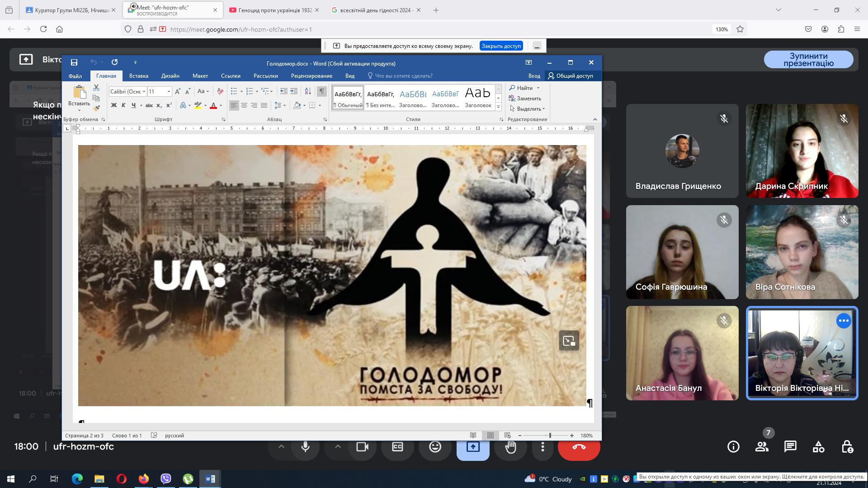Switch to the Вставка ribbon tab
Screen dimensions: 868x488
[x=138, y=76]
